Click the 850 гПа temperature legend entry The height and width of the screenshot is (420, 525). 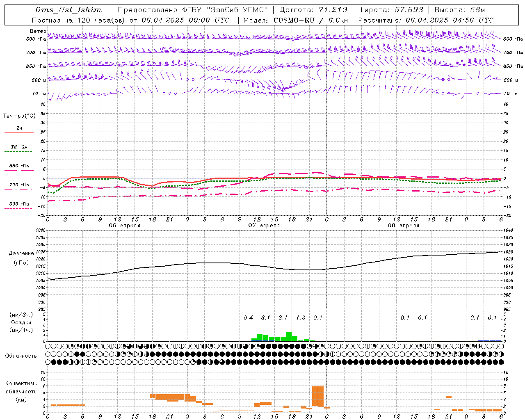click(19, 166)
